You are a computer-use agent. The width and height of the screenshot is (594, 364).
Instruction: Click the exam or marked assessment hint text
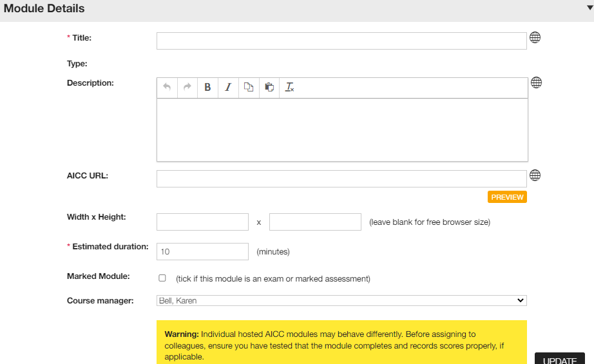tap(273, 279)
